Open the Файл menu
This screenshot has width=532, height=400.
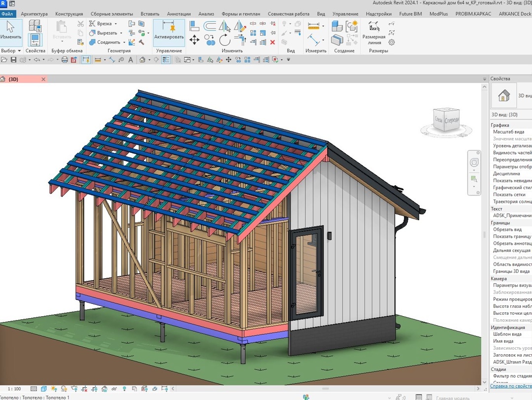click(7, 13)
